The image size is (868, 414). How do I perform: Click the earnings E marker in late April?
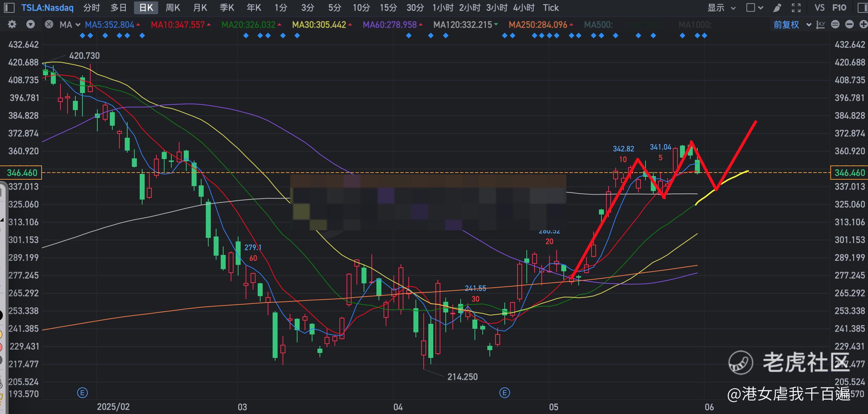pyautogui.click(x=504, y=393)
